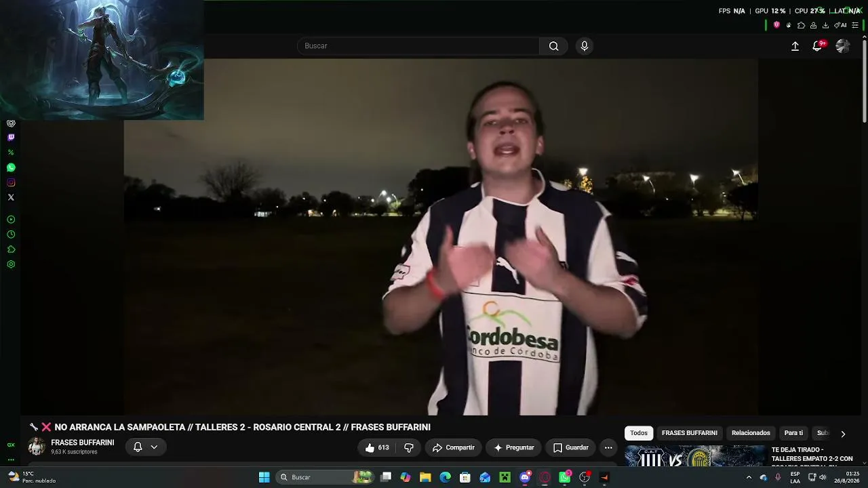This screenshot has width=868, height=488.
Task: Open the percent-sign deals icon in sidebar
Action: point(11,152)
